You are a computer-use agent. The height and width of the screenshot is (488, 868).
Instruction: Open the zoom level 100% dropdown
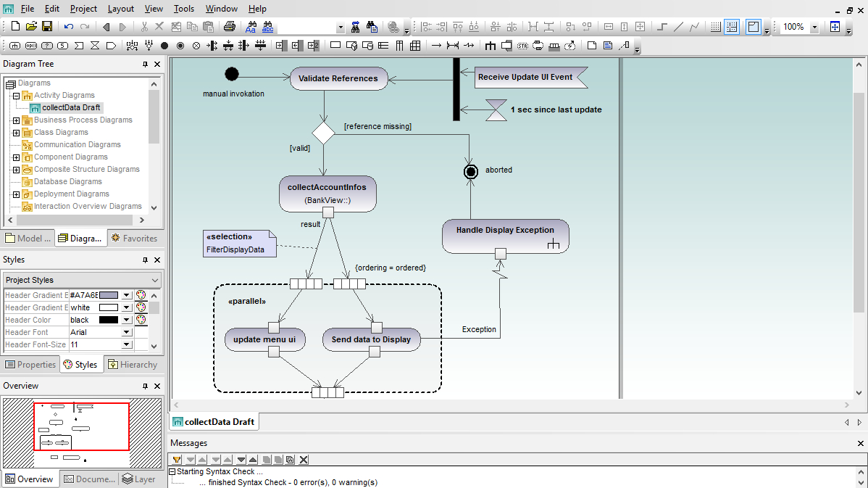[814, 27]
